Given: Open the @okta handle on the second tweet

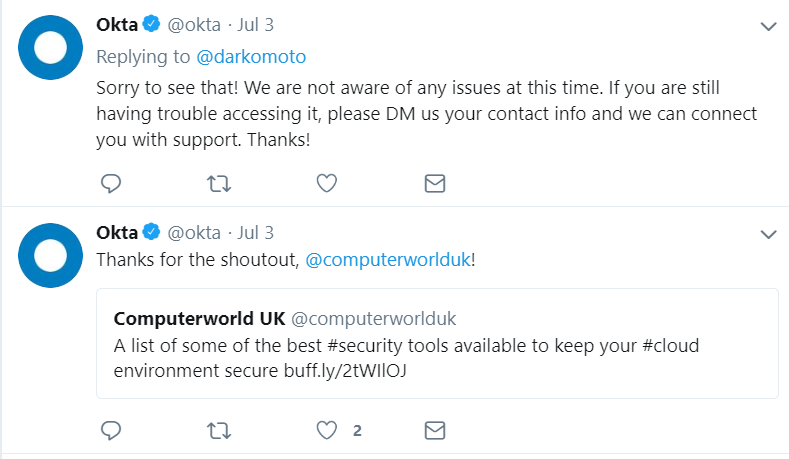Looking at the screenshot, I should (194, 233).
